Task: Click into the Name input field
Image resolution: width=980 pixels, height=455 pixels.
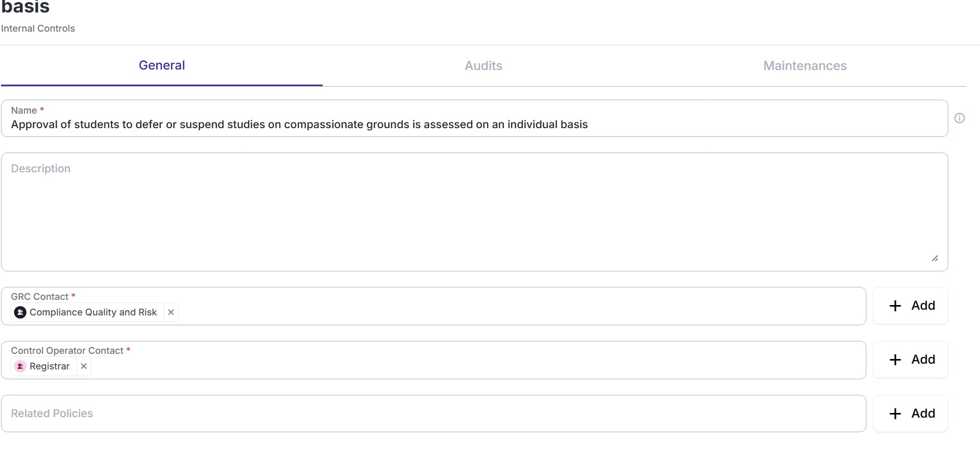Action: (475, 118)
